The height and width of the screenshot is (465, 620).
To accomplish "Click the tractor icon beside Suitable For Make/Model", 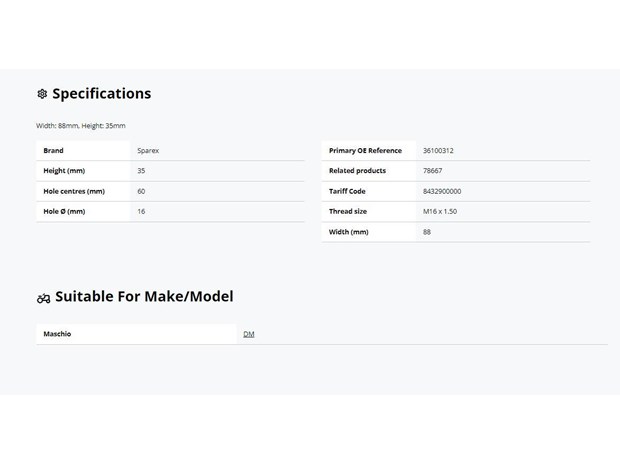I will point(43,298).
